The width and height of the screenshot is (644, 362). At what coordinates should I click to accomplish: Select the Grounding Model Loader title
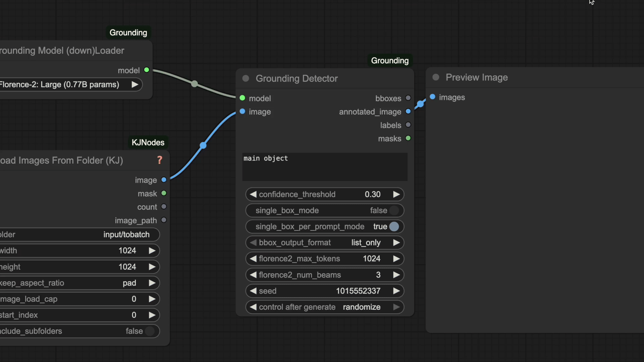62,51
